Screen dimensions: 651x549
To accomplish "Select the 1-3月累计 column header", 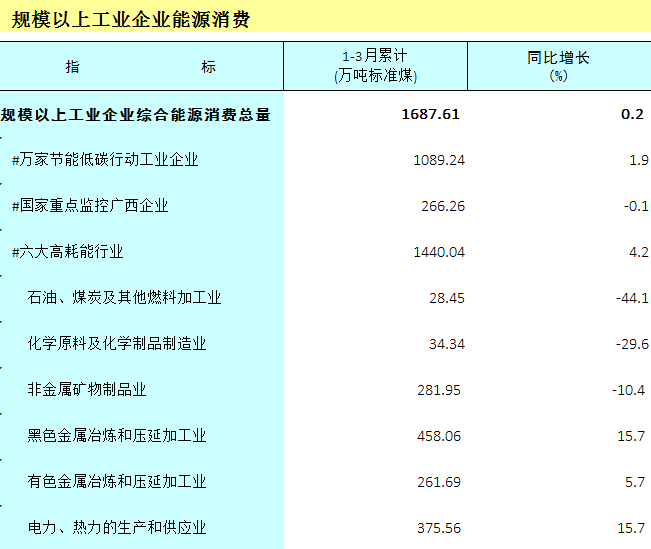I will 375,66.
